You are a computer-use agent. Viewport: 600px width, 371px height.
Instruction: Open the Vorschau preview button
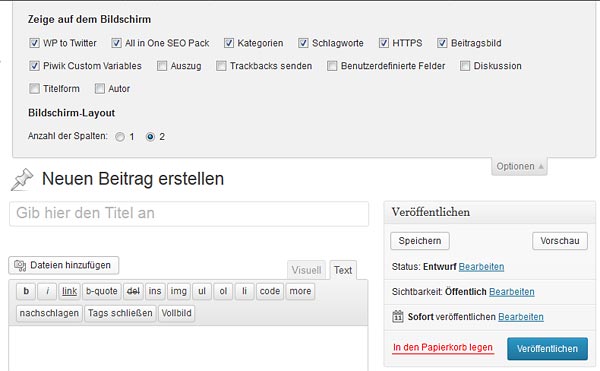click(560, 241)
